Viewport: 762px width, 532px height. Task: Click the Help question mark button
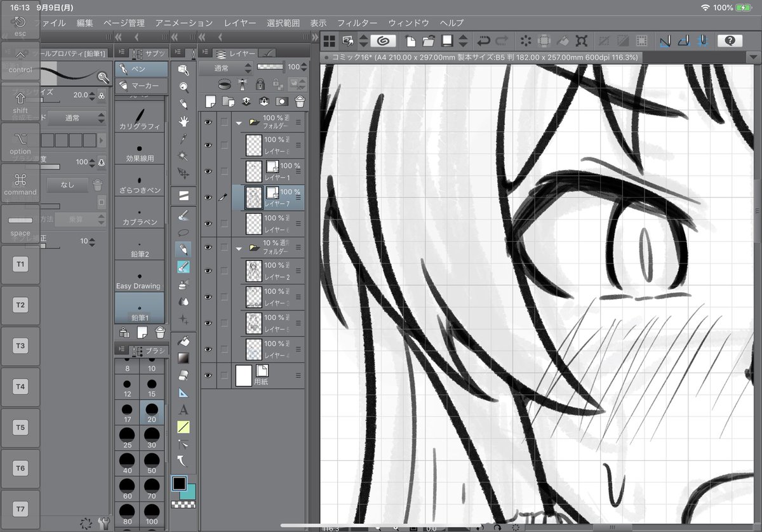coord(730,41)
